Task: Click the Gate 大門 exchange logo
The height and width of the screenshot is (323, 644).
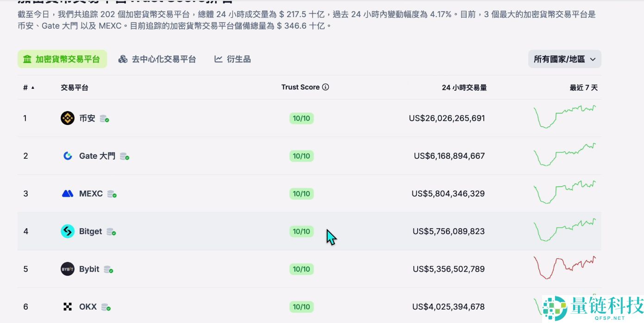Action: pyautogui.click(x=67, y=156)
